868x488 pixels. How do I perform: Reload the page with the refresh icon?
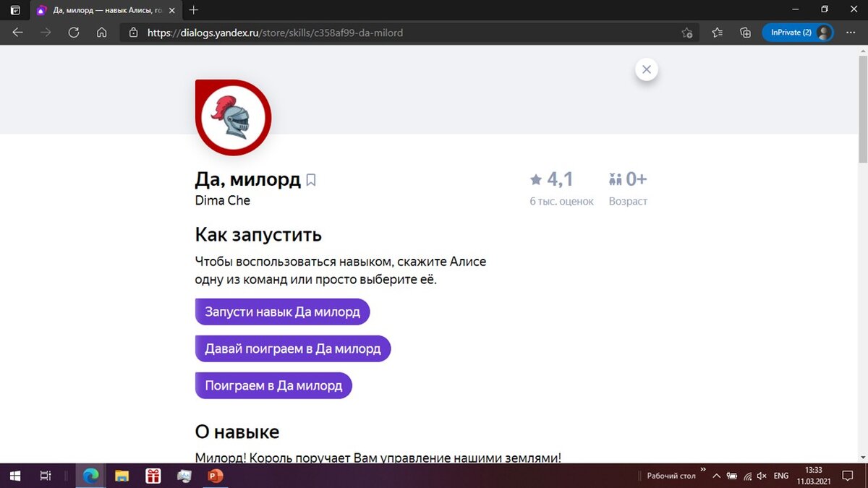pyautogui.click(x=73, y=33)
